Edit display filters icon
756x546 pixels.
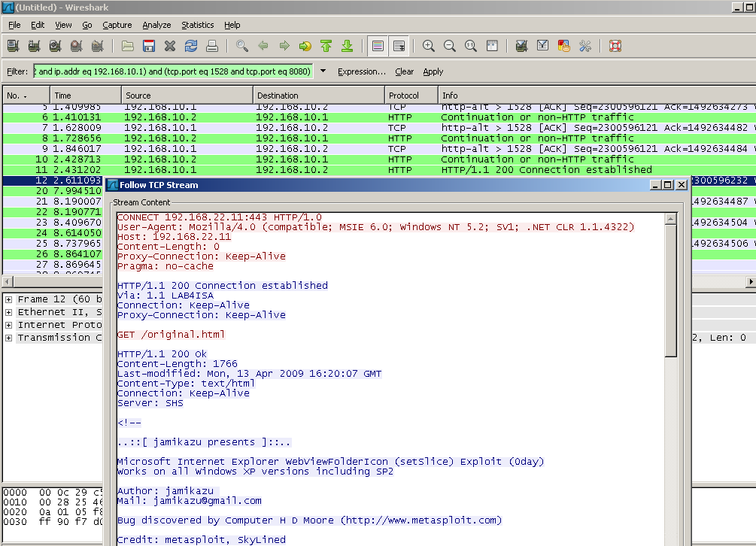[x=542, y=47]
